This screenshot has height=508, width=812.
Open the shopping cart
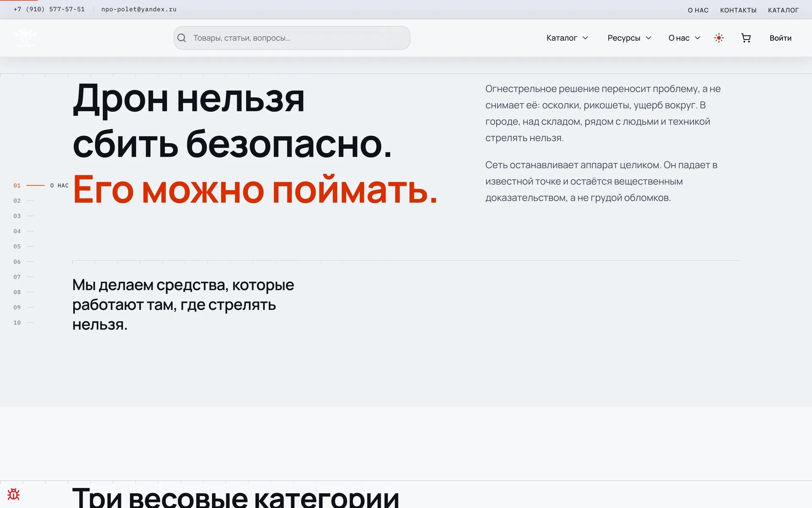[746, 38]
